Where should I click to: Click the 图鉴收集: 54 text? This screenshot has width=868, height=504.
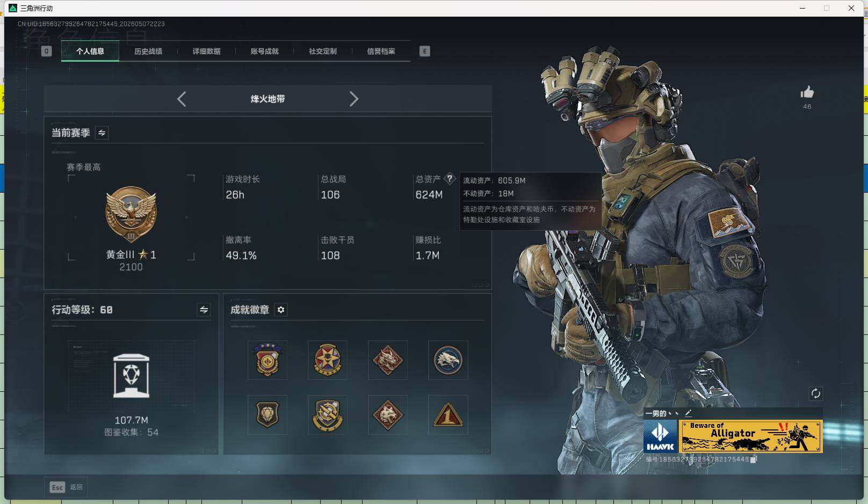[x=131, y=432]
